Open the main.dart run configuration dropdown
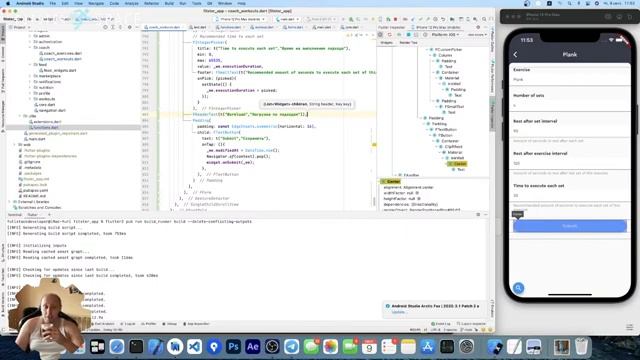Image resolution: width=640 pixels, height=360 pixels. tap(287, 19)
